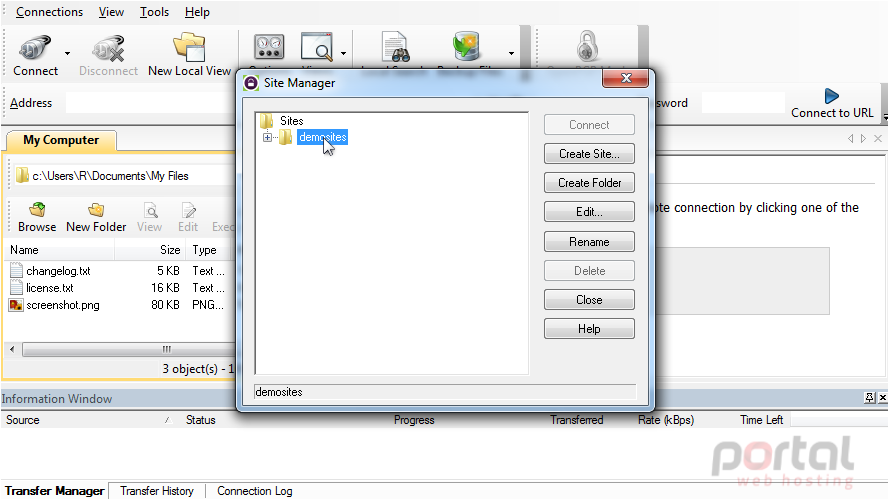
Task: Click the local pane View icon
Action: [x=150, y=211]
